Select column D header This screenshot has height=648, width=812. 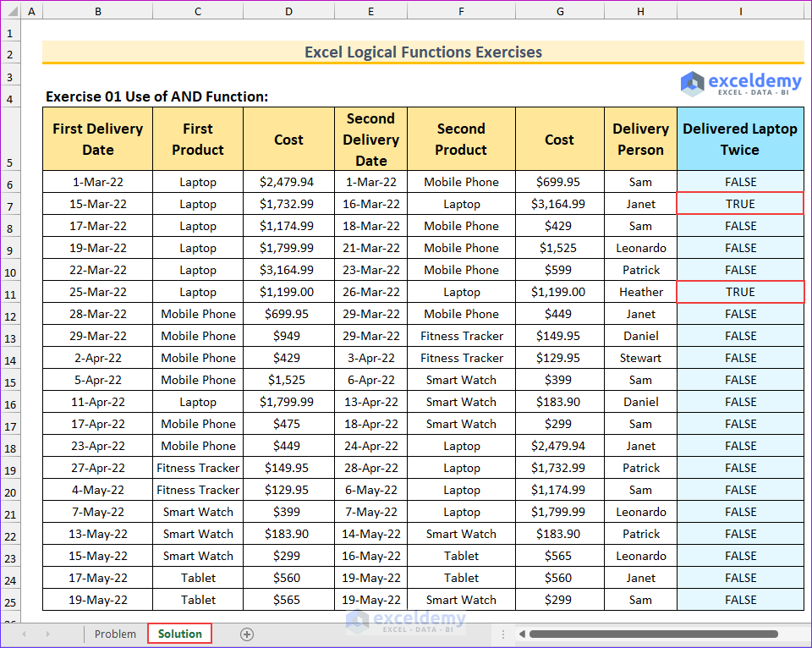tap(288, 11)
